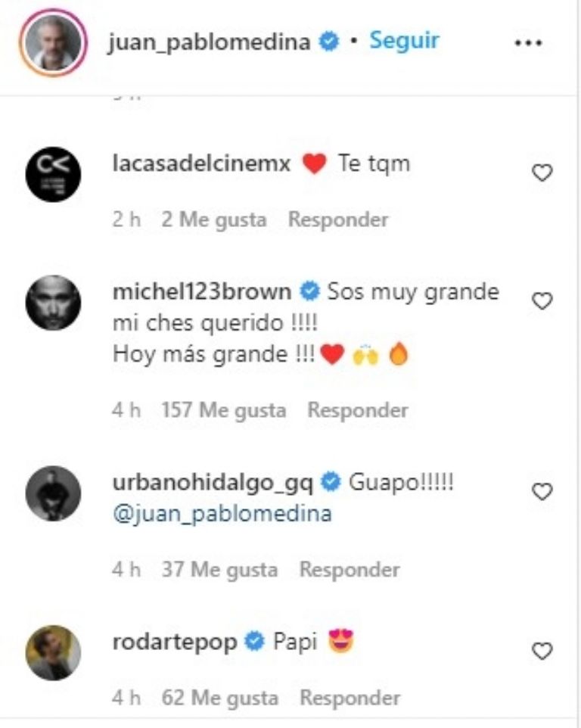Click Responder under michel123brown's comment
Screen dimensions: 581x728
(x=358, y=410)
